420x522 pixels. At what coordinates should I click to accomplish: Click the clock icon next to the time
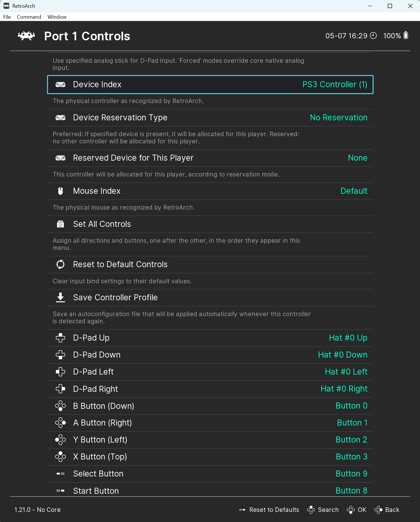(373, 35)
